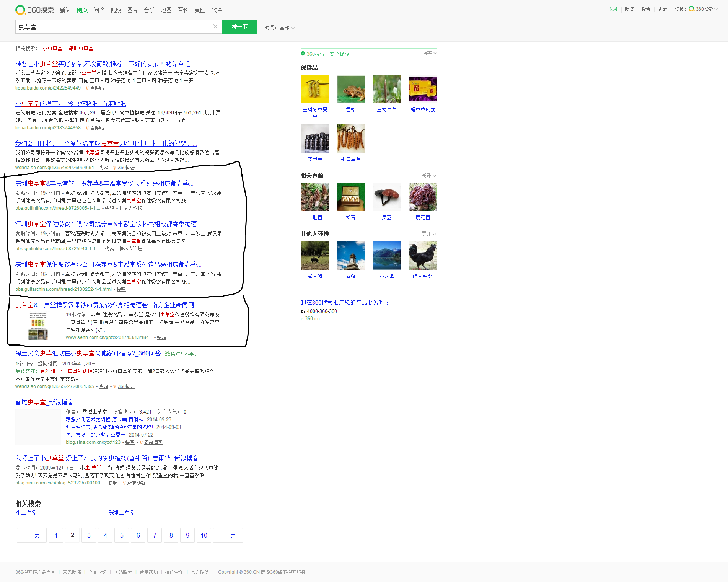Open footer link 360搜索客户端官网

35,572
